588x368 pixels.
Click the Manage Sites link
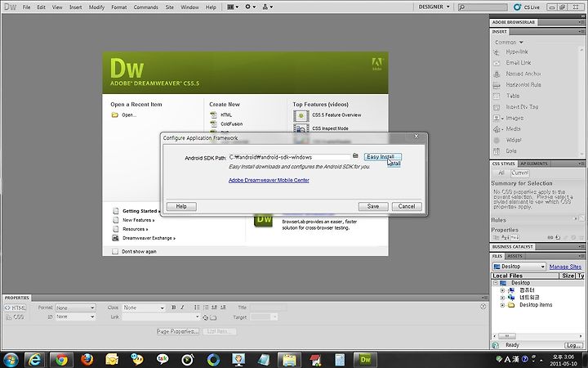(565, 267)
